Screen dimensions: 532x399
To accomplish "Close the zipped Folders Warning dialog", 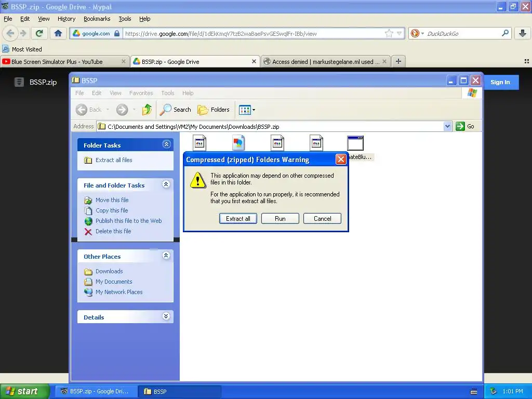I will [x=341, y=159].
